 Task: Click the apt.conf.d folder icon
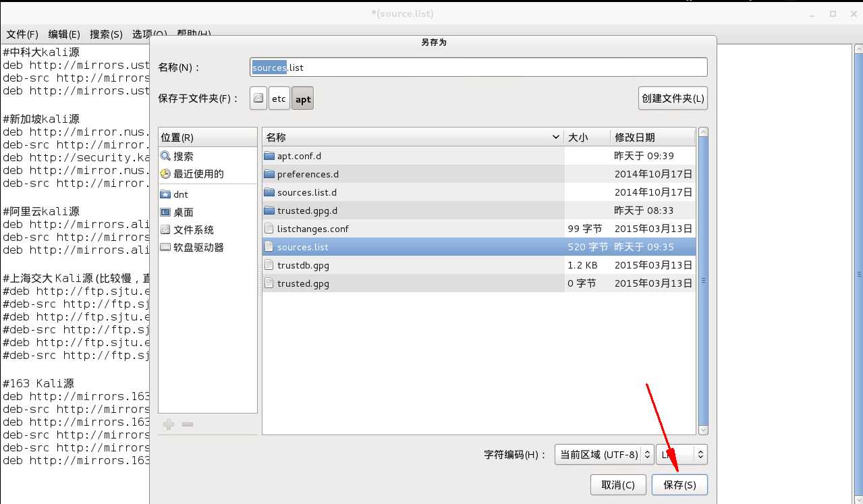coord(269,156)
